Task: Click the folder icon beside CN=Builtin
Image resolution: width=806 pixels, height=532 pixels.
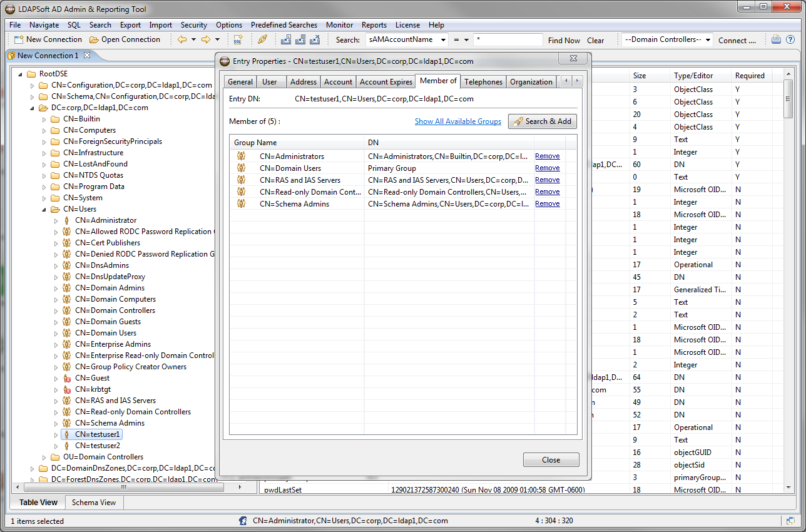Action: pos(54,119)
